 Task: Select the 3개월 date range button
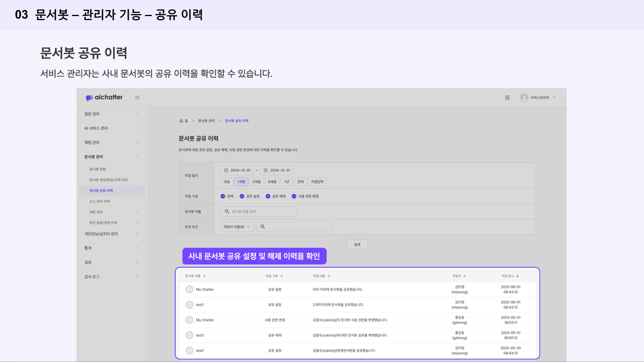pyautogui.click(x=256, y=182)
